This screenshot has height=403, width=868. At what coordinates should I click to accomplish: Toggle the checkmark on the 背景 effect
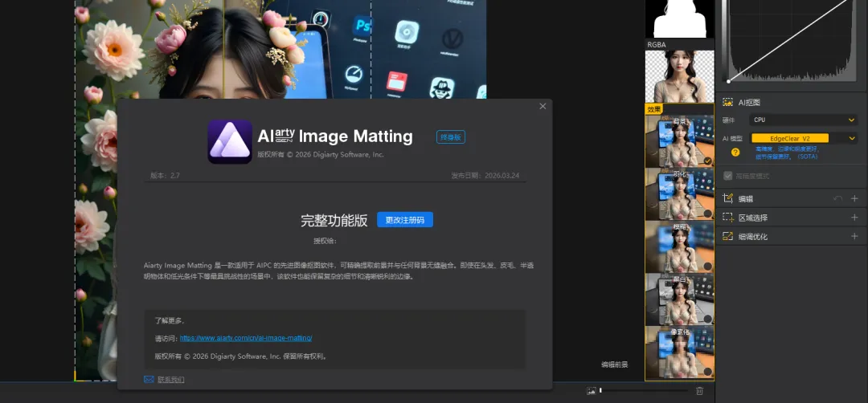point(707,161)
